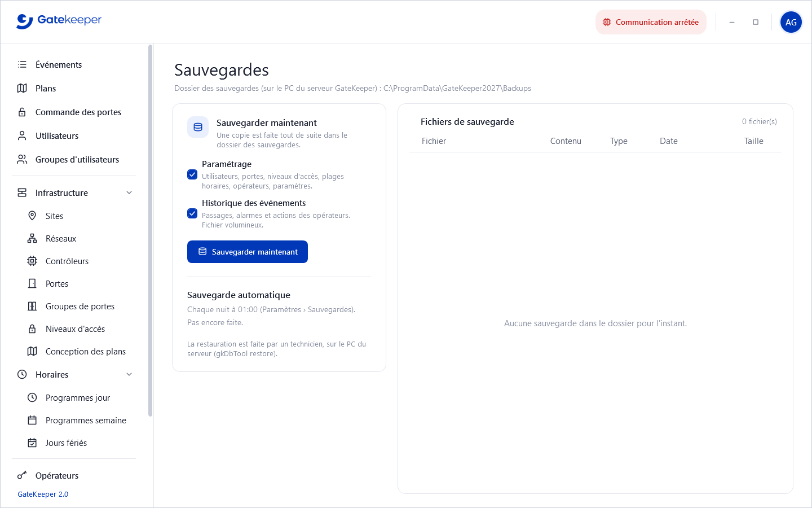Click the Conception des plans icon

32,351
